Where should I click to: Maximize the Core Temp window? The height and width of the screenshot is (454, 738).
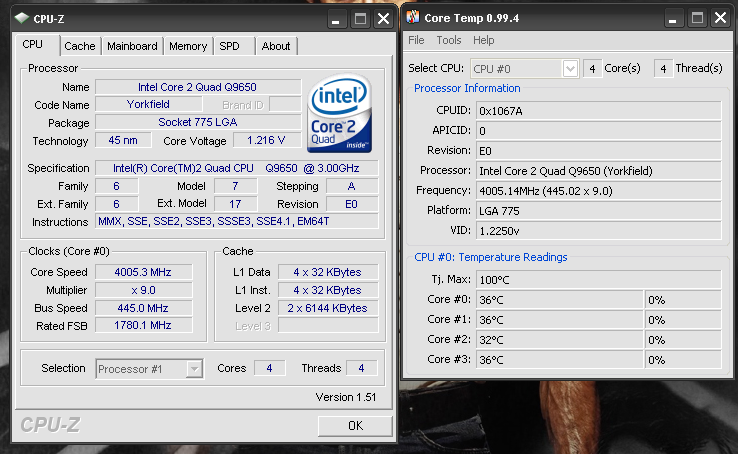(697, 18)
